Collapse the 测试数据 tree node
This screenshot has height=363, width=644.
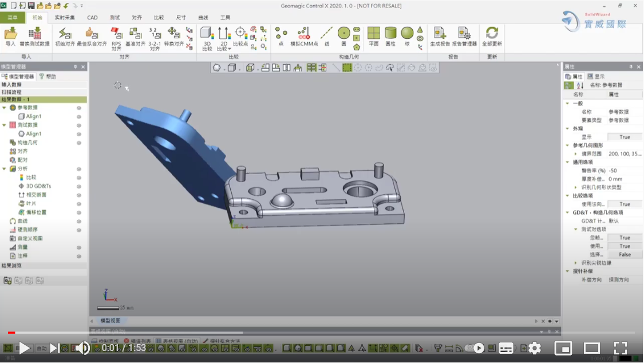[5, 125]
